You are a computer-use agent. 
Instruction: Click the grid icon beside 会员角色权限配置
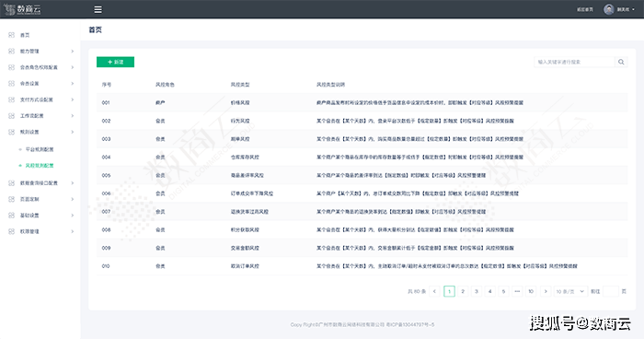pyautogui.click(x=11, y=67)
